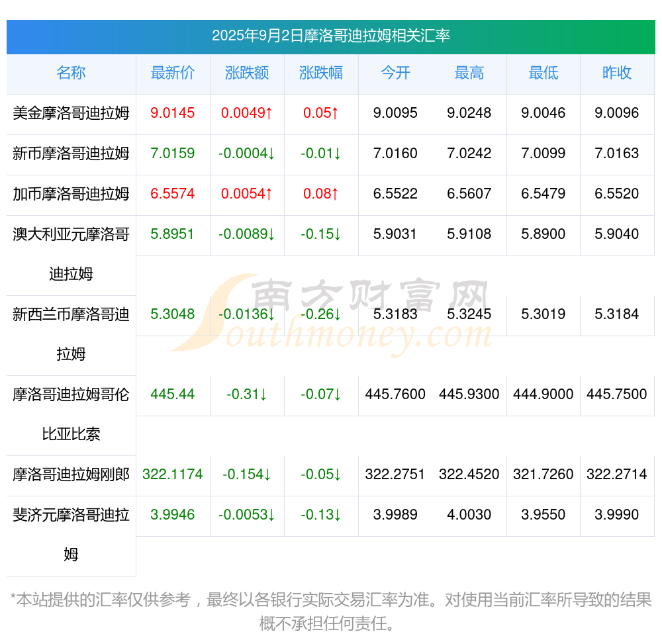Click the 涨跌幅 column header
Viewport: 662px width, 644px height.
coord(321,73)
